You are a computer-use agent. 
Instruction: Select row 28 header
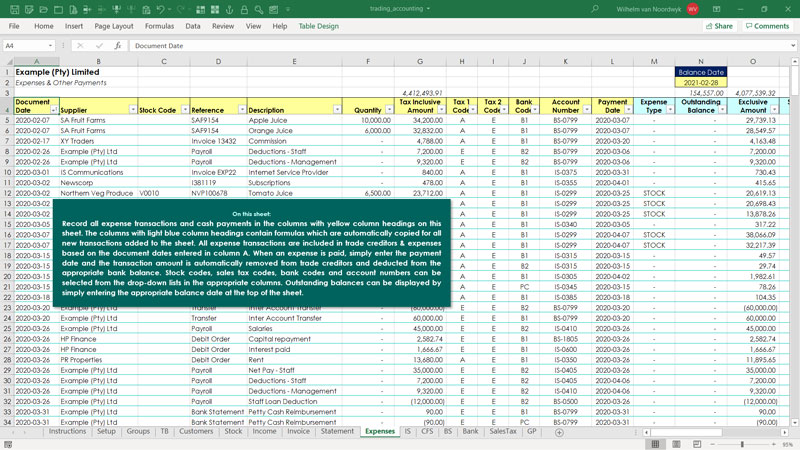[x=7, y=360]
